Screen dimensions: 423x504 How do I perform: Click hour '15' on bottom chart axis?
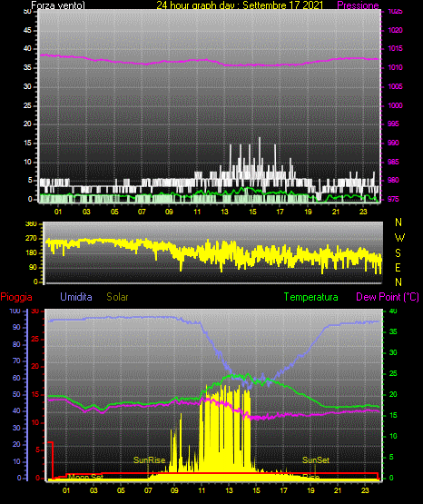click(256, 490)
